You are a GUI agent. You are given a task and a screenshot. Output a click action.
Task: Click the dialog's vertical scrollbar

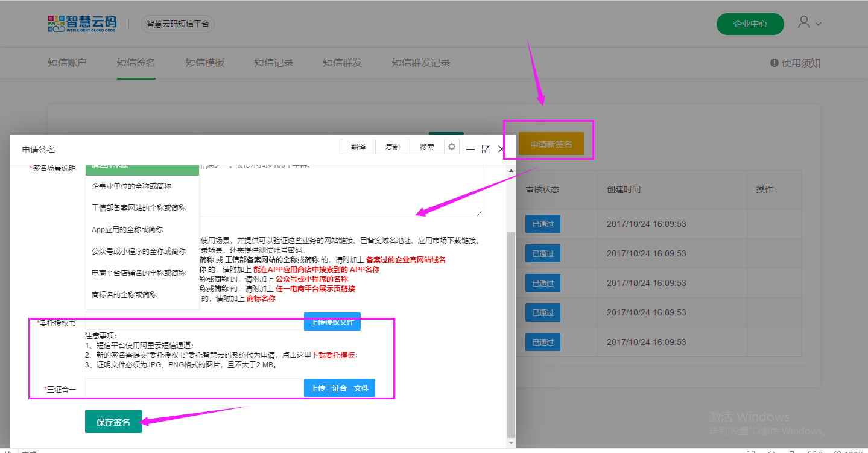(511, 332)
